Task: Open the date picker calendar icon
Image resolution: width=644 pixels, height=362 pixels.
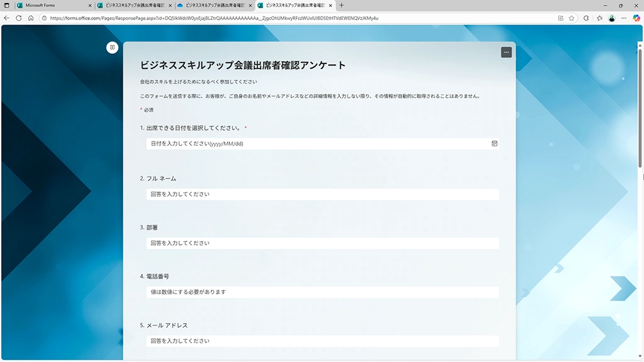Action: (494, 144)
